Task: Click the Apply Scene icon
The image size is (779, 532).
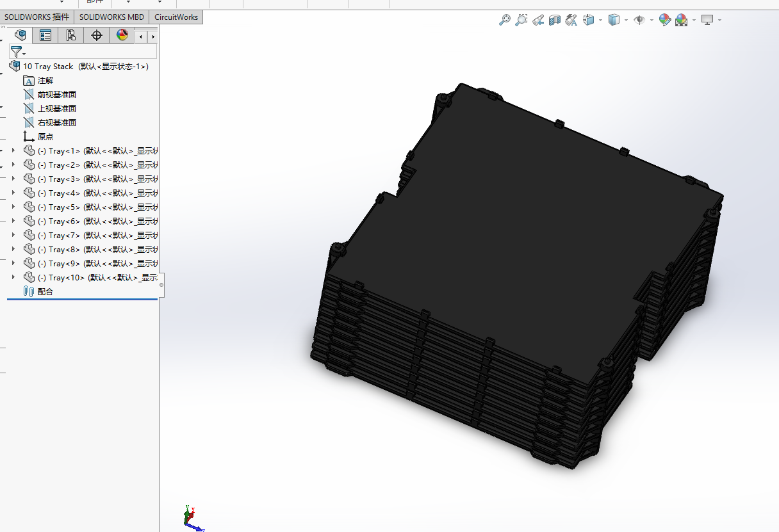Action: (681, 20)
